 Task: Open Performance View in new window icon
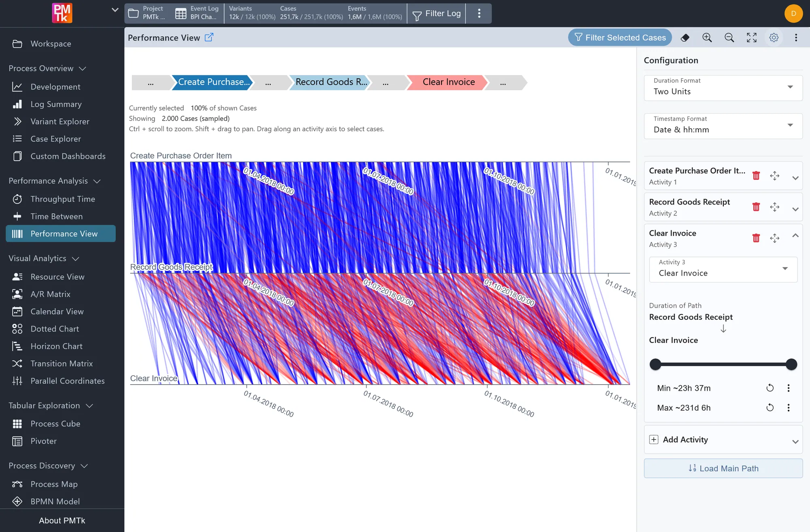(x=209, y=37)
